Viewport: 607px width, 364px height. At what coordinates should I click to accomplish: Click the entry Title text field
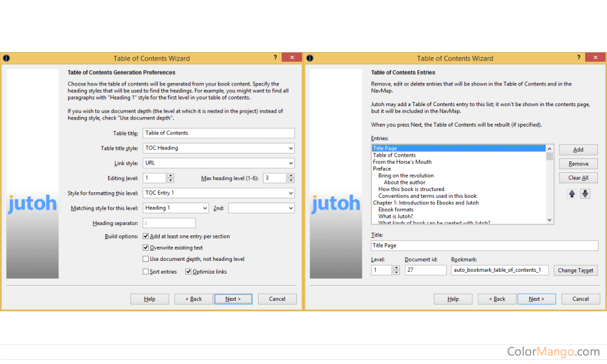[484, 246]
